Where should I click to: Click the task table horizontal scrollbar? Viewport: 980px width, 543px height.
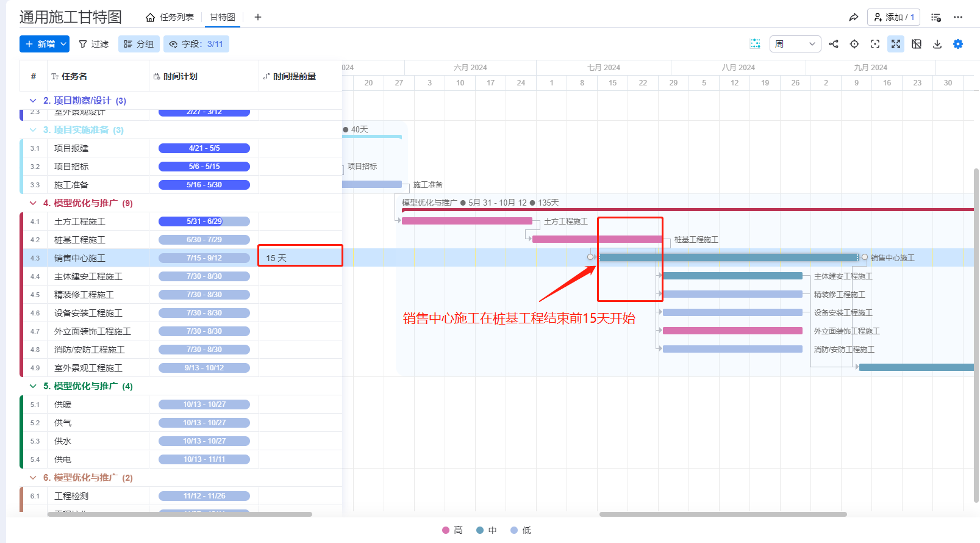[180, 514]
